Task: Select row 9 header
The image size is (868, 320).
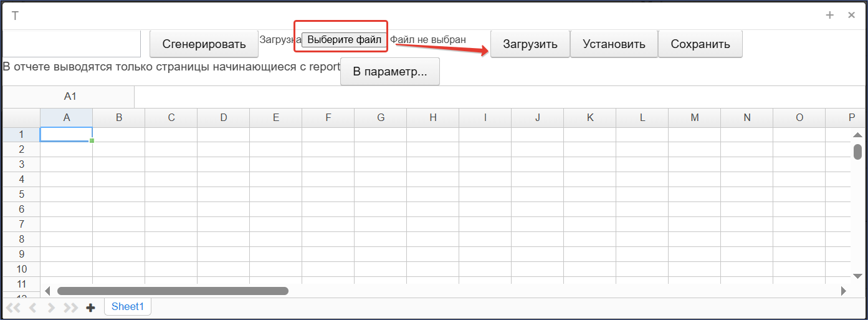Action: (21, 254)
